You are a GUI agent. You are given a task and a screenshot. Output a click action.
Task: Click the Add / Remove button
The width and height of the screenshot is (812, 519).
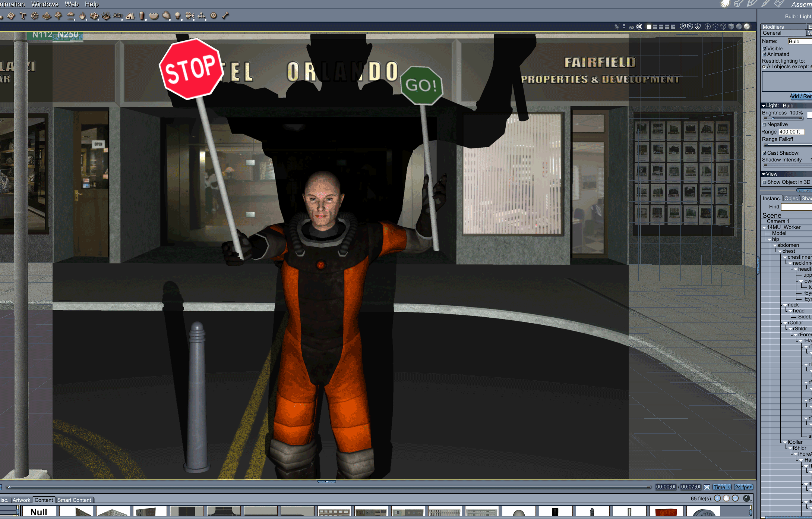800,96
